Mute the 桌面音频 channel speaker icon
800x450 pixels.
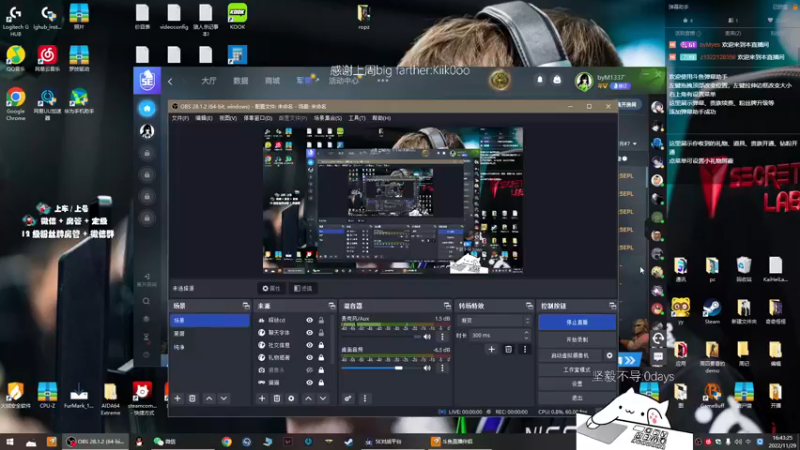427,368
